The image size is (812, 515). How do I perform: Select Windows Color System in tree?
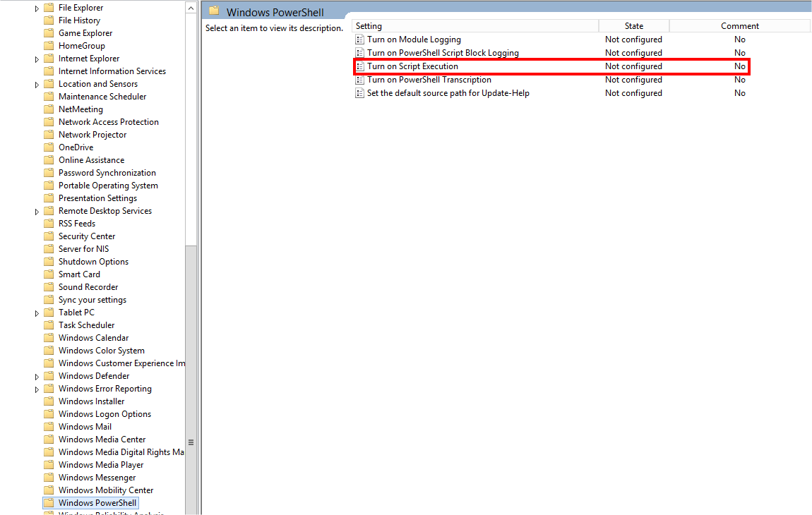point(101,351)
